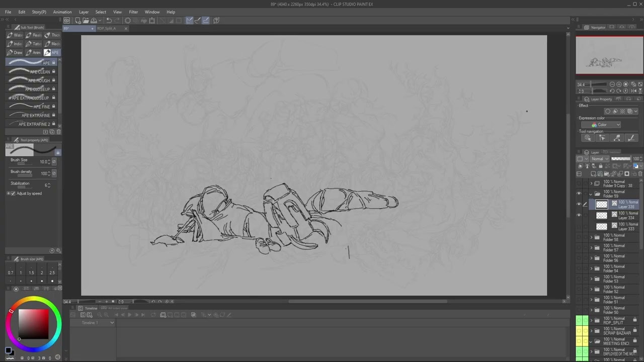Select the APE CLEAN brush
This screenshot has height=362, width=644.
click(x=31, y=71)
